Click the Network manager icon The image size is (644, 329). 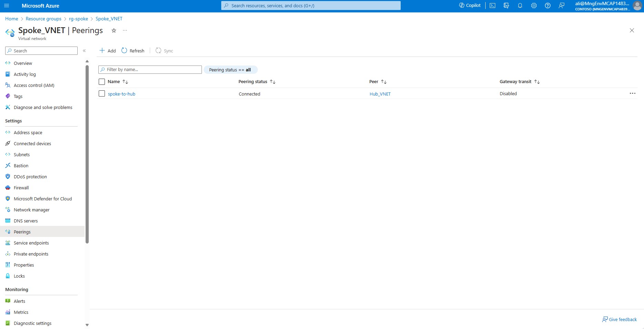(x=8, y=210)
